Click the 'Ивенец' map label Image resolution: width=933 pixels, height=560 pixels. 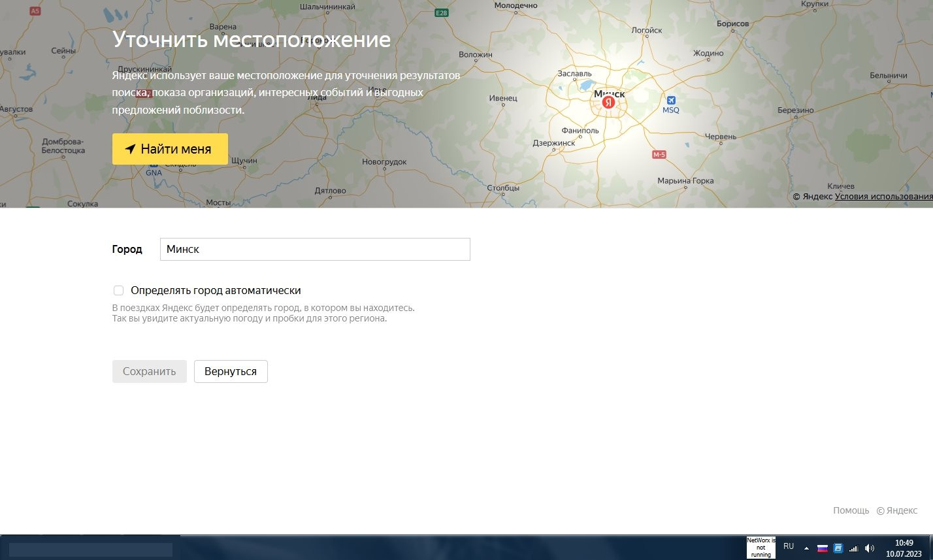click(x=503, y=98)
